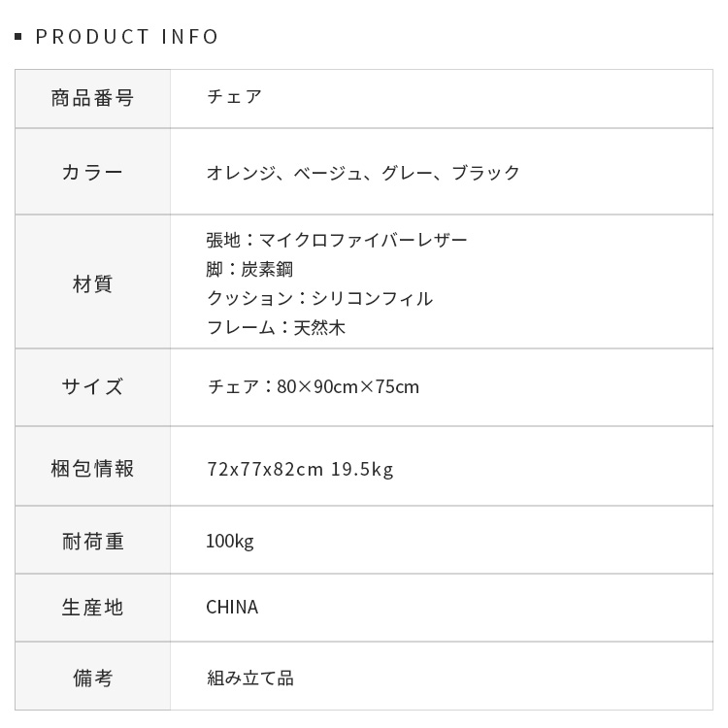
Task: Select the 商品番号 label cell
Action: [92, 98]
